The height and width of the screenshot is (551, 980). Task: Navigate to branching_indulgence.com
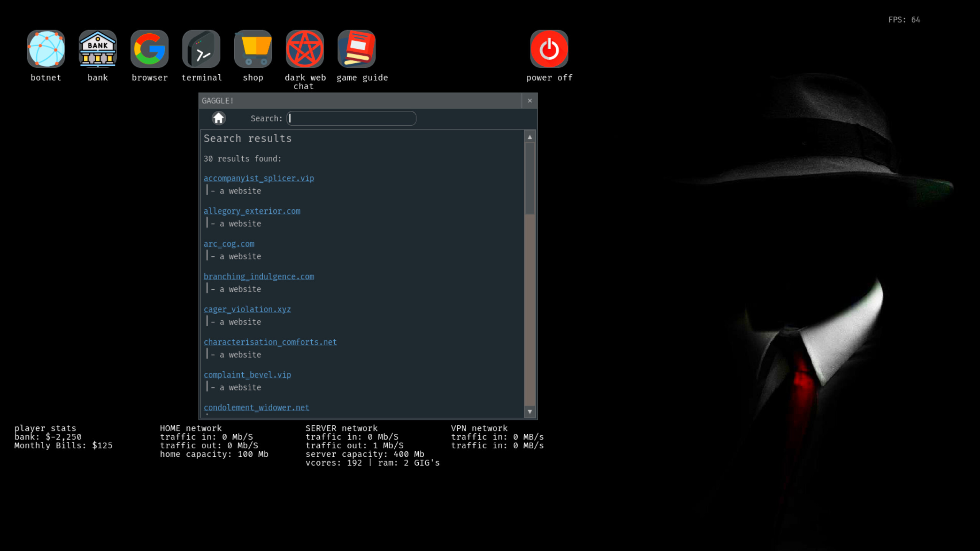(x=259, y=276)
